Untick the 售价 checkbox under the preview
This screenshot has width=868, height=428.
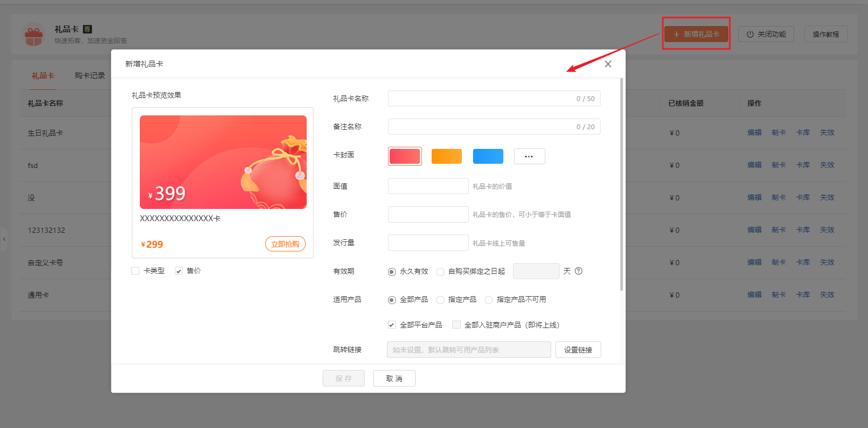click(179, 271)
